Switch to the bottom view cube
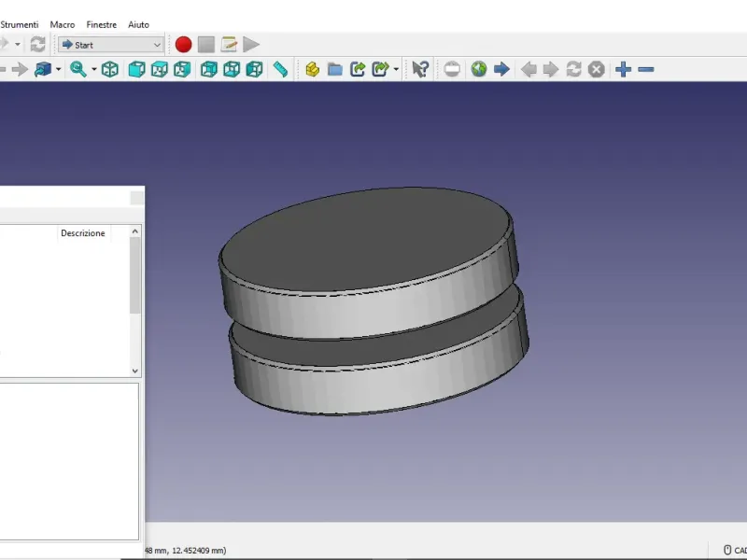The width and height of the screenshot is (747, 560). 232,69
